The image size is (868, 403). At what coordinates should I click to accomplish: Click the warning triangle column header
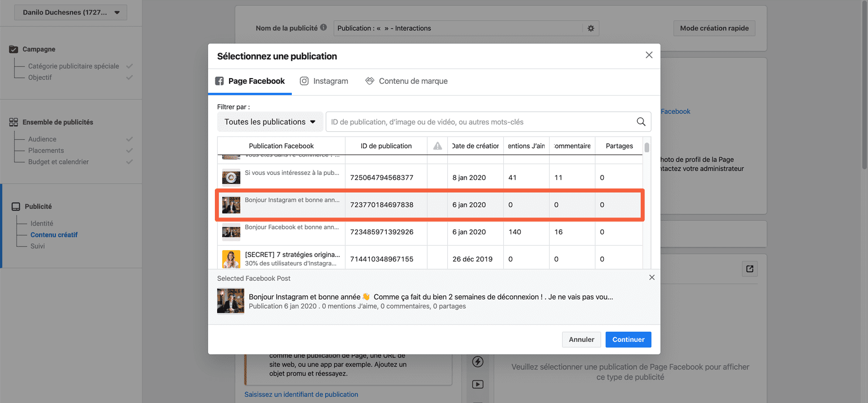coord(437,146)
